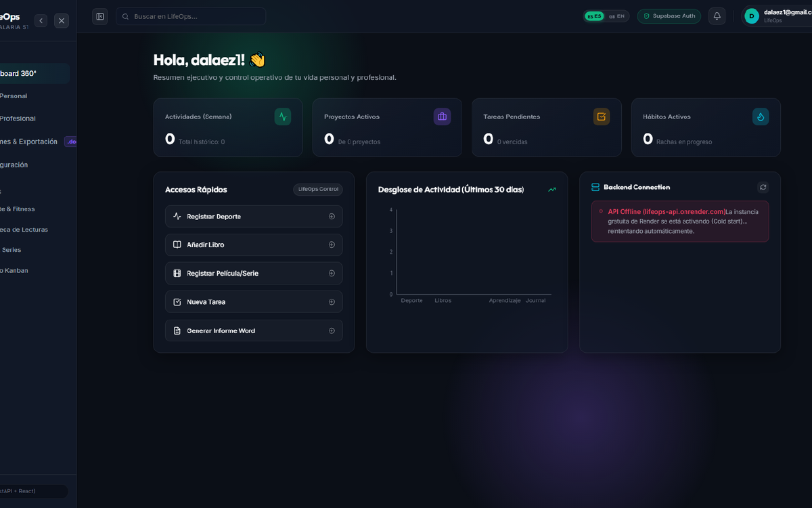Click '0 vencidas' text
The width and height of the screenshot is (812, 508).
(x=512, y=142)
